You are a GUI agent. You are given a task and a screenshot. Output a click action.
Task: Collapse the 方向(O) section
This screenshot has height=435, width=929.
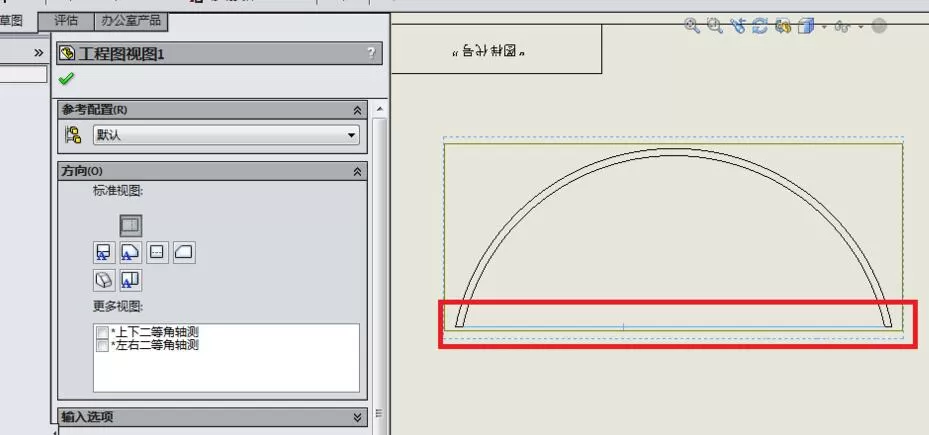coord(357,171)
